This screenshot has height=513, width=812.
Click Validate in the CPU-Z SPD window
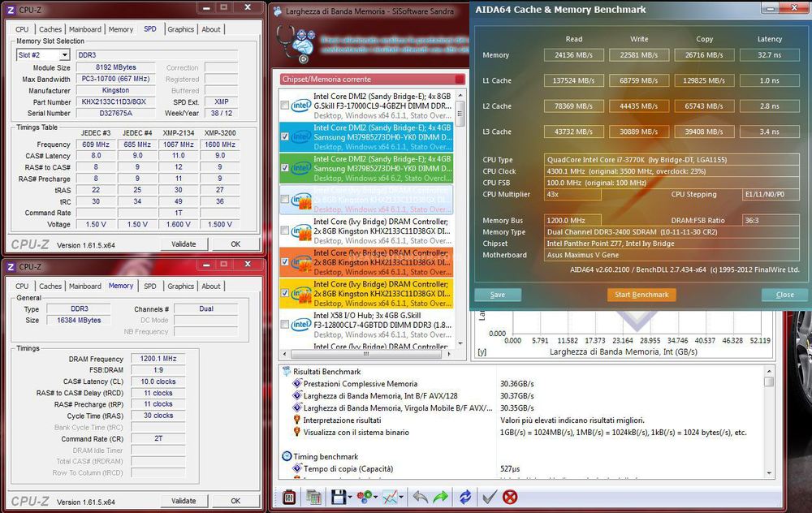click(184, 244)
